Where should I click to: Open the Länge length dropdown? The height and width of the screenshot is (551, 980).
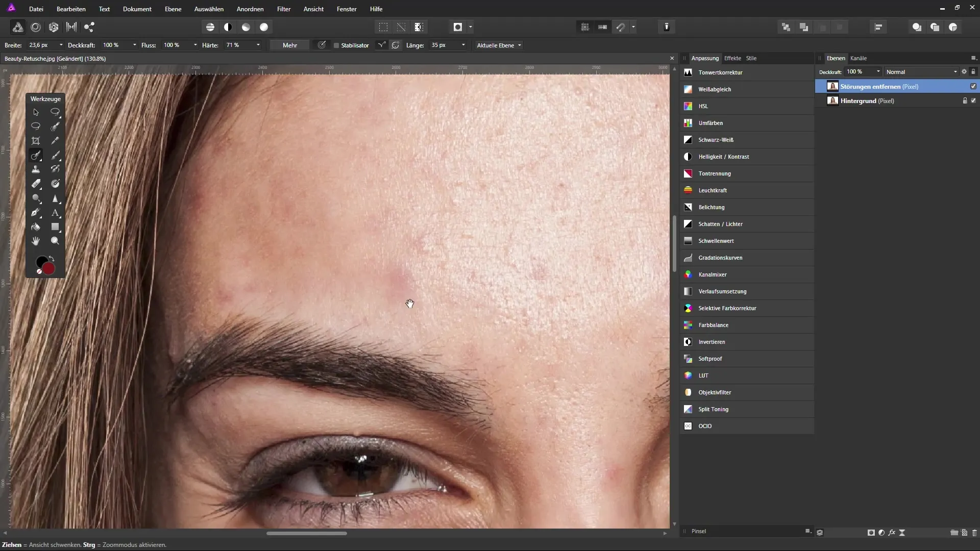463,45
